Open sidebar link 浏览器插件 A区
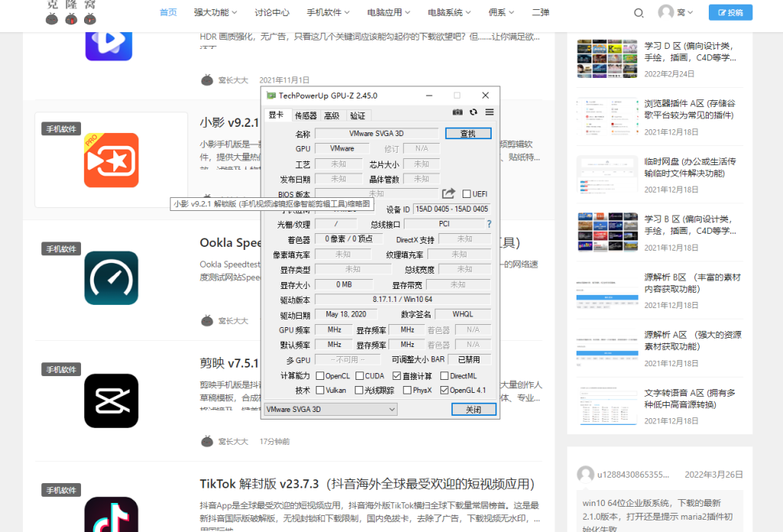Image resolution: width=783 pixels, height=532 pixels. (x=689, y=109)
